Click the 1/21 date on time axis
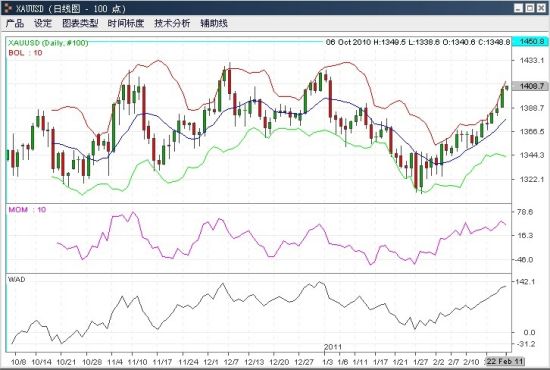 (400, 362)
